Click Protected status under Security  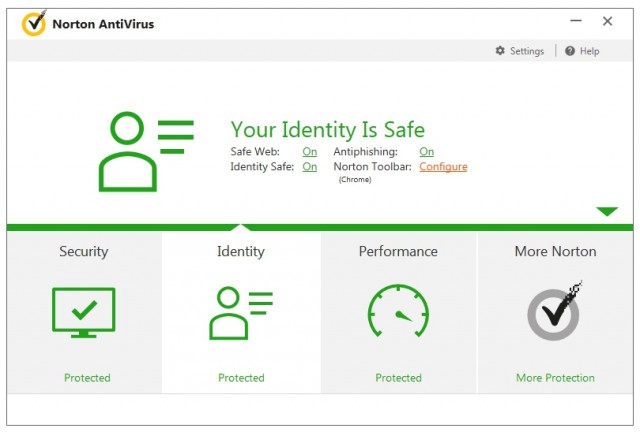(x=87, y=378)
